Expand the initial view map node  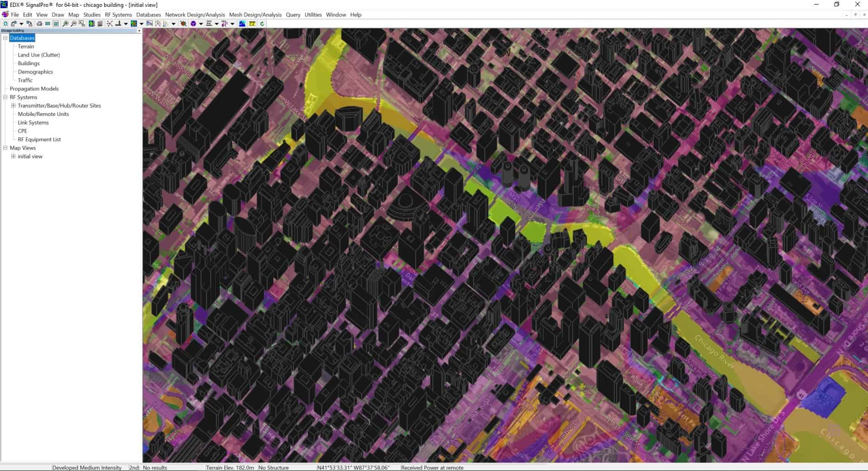(x=13, y=156)
